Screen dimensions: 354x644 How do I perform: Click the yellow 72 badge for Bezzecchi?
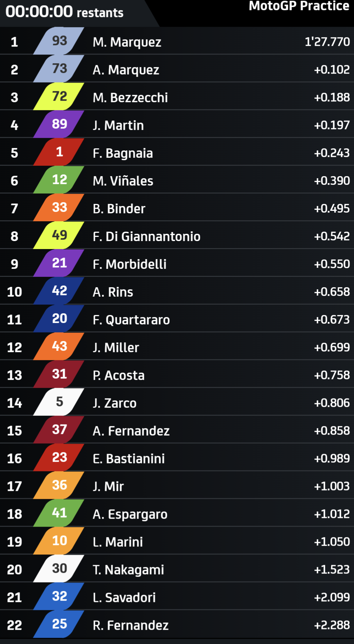pos(59,97)
